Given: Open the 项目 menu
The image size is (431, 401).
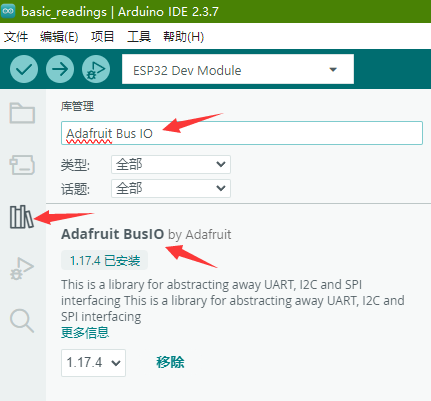Looking at the screenshot, I should coord(102,36).
